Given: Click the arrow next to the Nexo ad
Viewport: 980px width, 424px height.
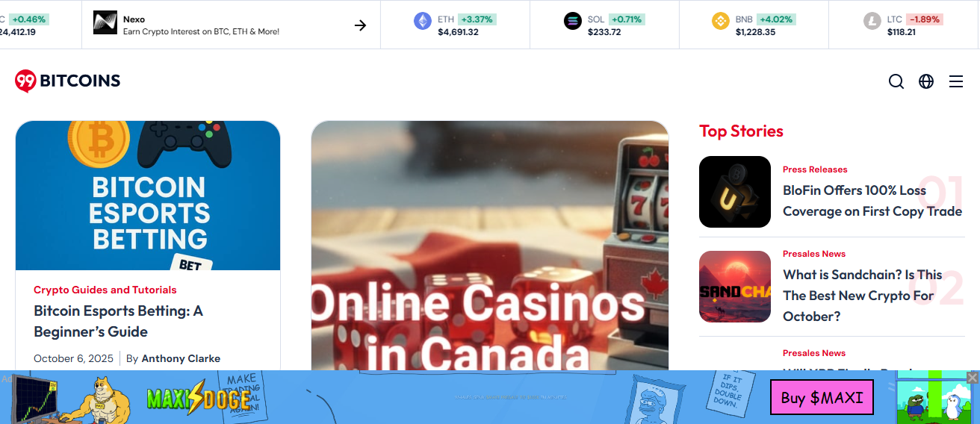Looking at the screenshot, I should click(360, 25).
